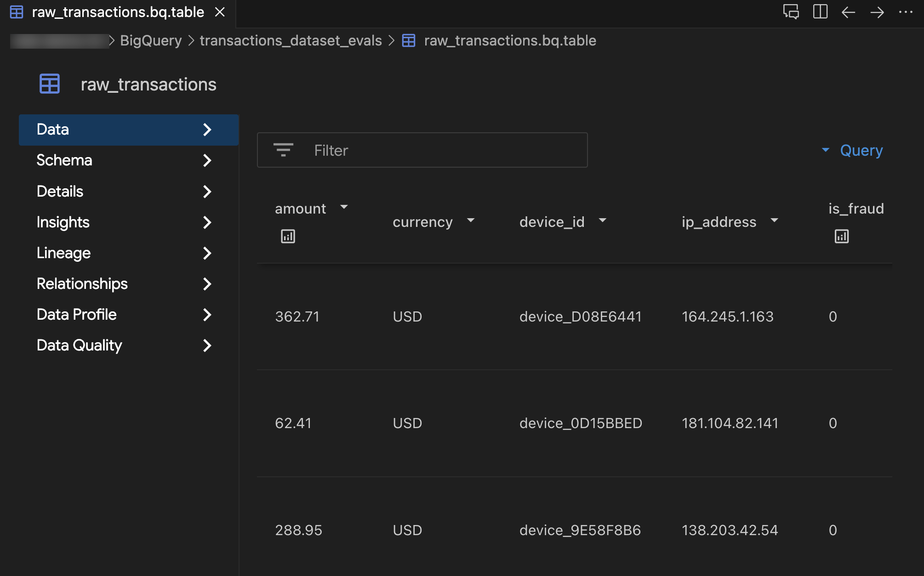Open the Relationships section
The image size is (924, 576).
click(129, 283)
